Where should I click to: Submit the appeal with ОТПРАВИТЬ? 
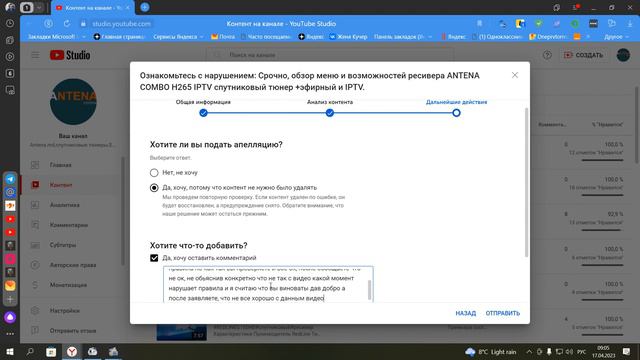[502, 313]
